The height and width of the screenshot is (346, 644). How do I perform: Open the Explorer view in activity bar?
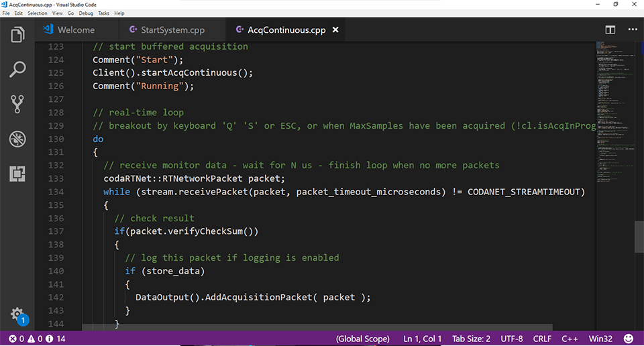coord(17,34)
